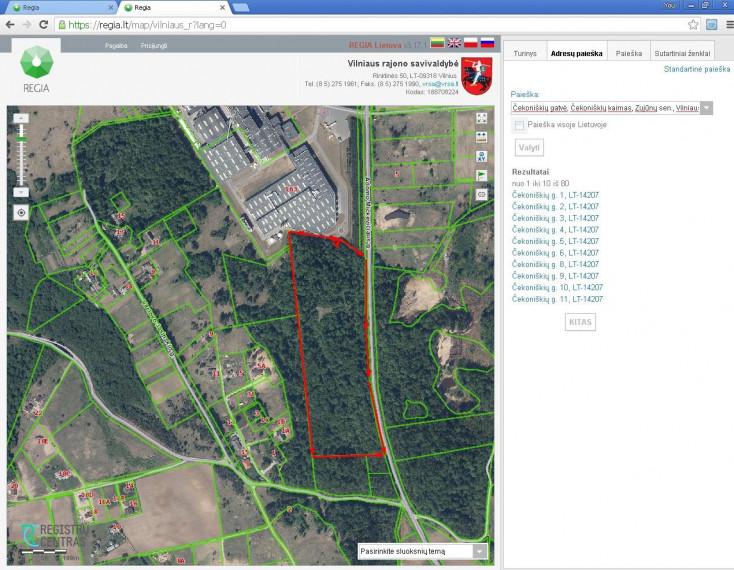
Task: Open 'Pasirinkite sluoksnių temą' dropdown
Action: (x=423, y=551)
